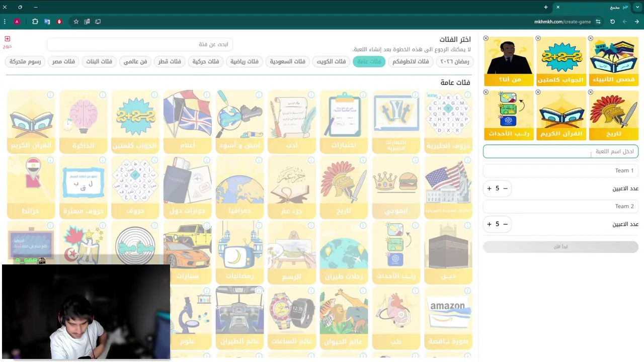The height and width of the screenshot is (362, 644).
Task: Select the فئات البنات tab
Action: [99, 61]
